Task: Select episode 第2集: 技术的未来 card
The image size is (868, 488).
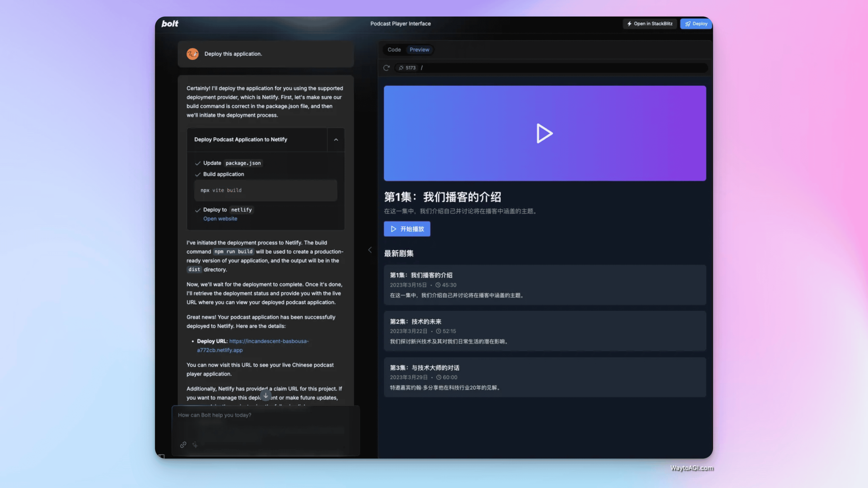Action: coord(545,331)
